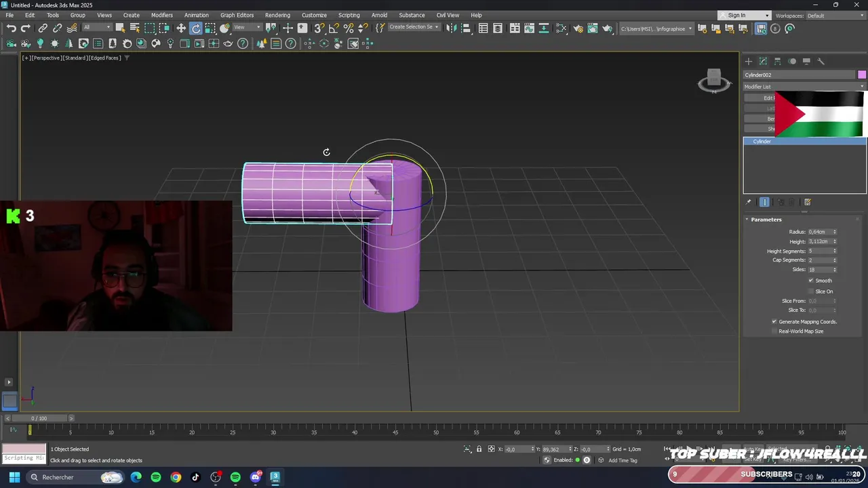Image resolution: width=868 pixels, height=488 pixels.
Task: Click the Unlink Selection icon
Action: [57, 28]
